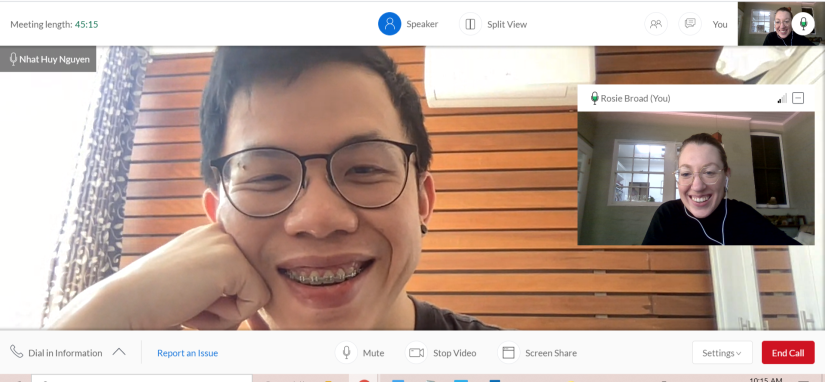825x382 pixels.
Task: Open the Settings dropdown
Action: 722,353
